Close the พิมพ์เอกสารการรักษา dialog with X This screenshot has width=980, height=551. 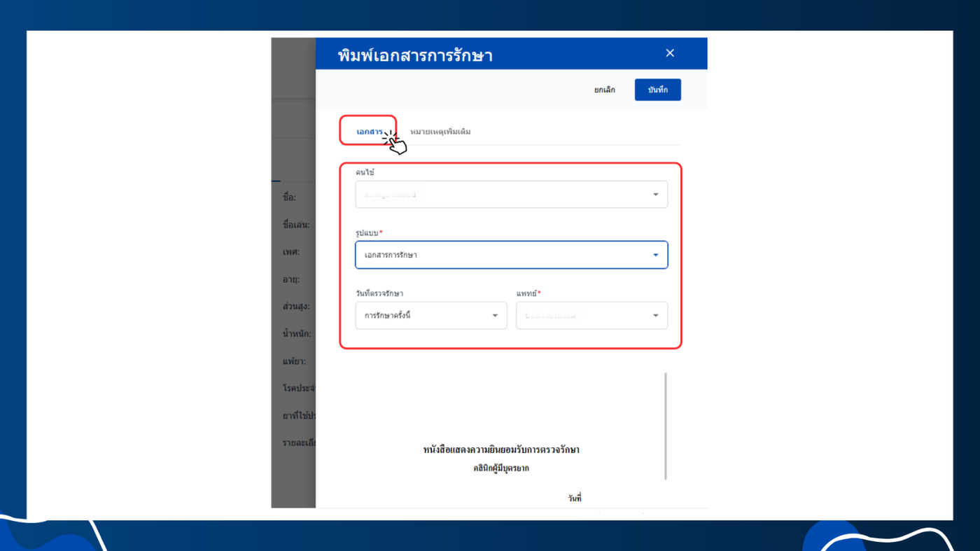[x=670, y=53]
